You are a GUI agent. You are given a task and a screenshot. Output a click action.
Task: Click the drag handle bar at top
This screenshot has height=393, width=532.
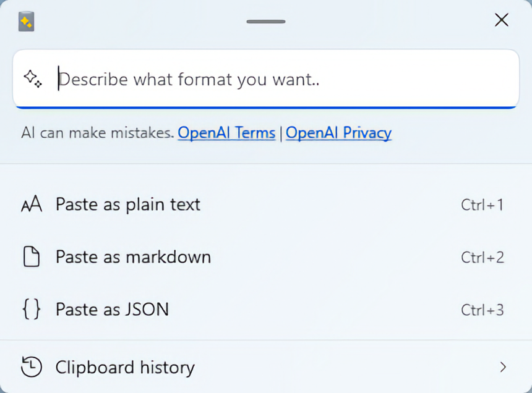[x=266, y=22]
